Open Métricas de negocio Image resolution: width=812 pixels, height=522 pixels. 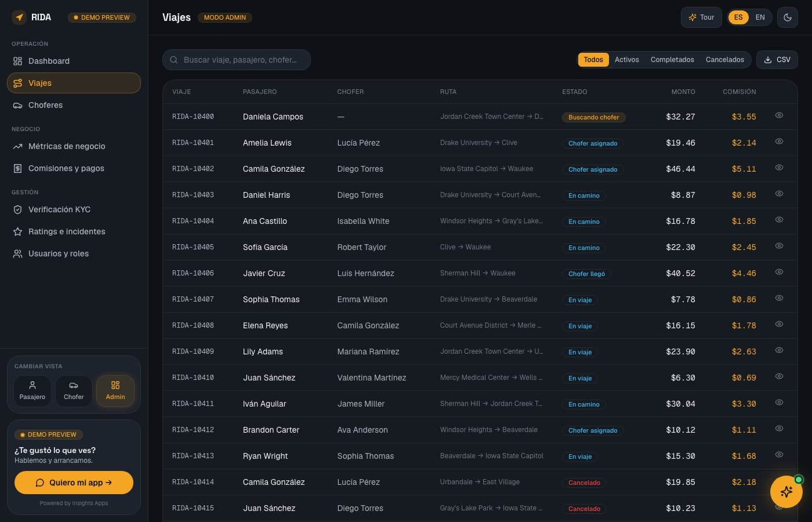[x=74, y=146]
